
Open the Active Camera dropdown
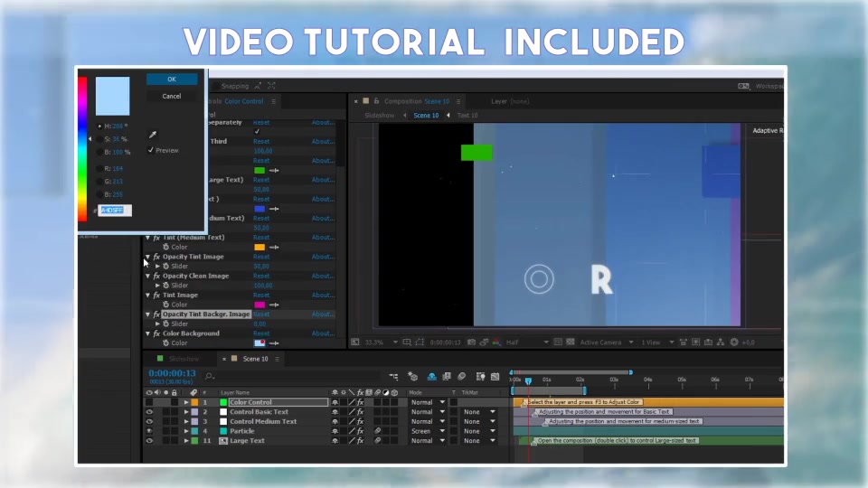(x=606, y=343)
